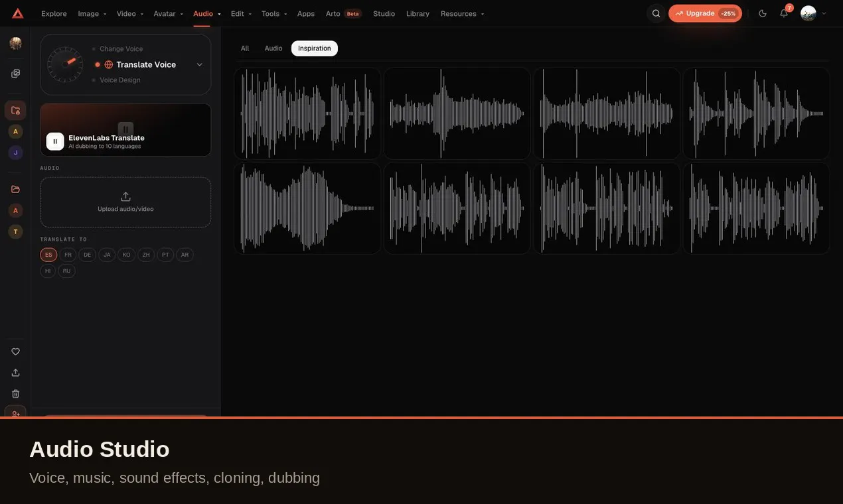The height and width of the screenshot is (504, 843).
Task: Open the orange open-folder icon in the sidebar
Action: coord(15,189)
